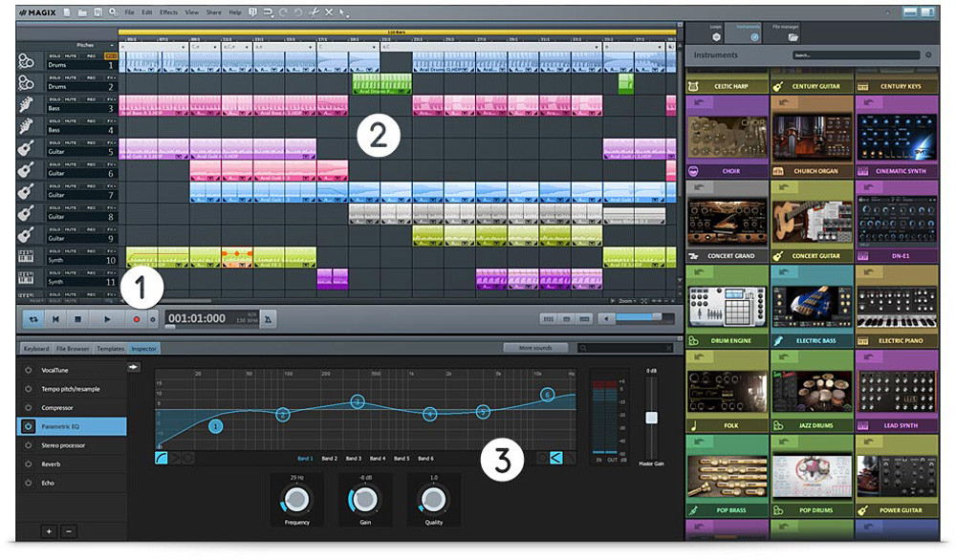Switch to the File Browser tab

pos(73,349)
